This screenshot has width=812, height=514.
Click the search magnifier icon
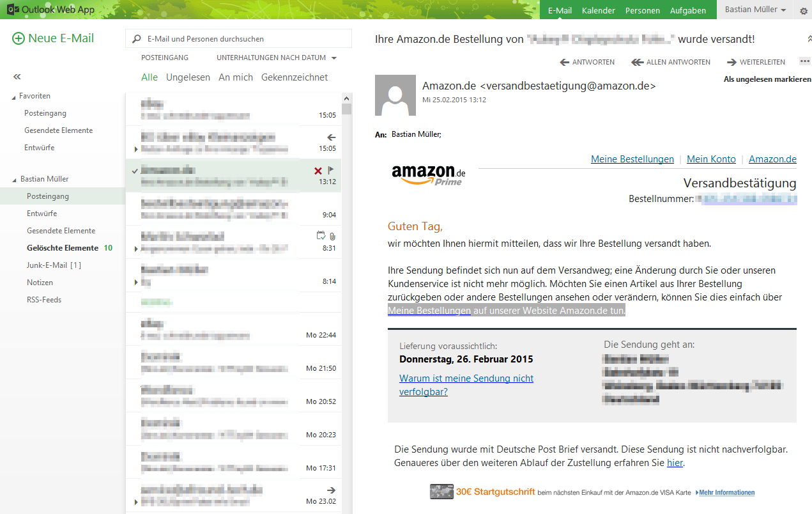point(136,39)
